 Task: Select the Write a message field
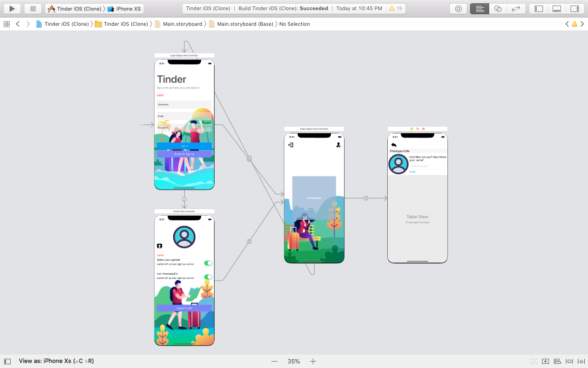click(x=428, y=166)
